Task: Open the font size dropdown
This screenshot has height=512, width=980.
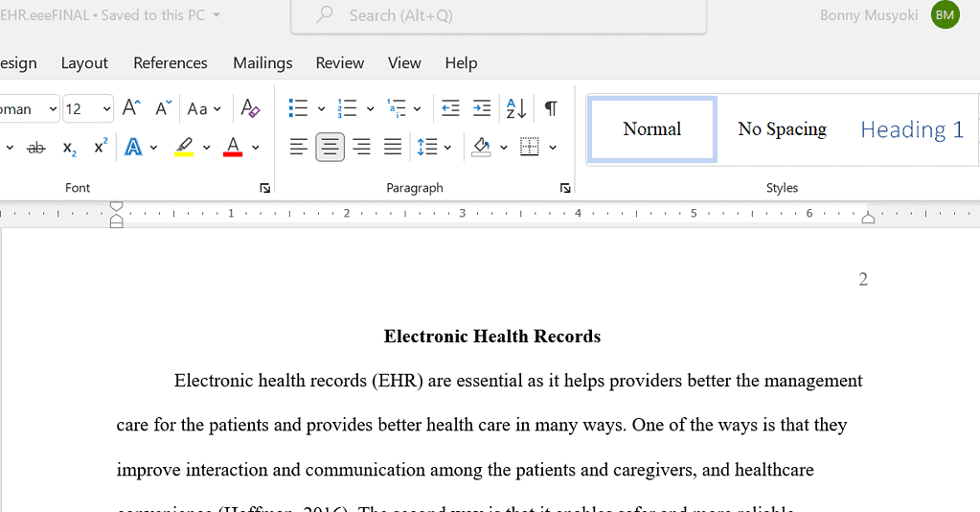Action: click(106, 109)
